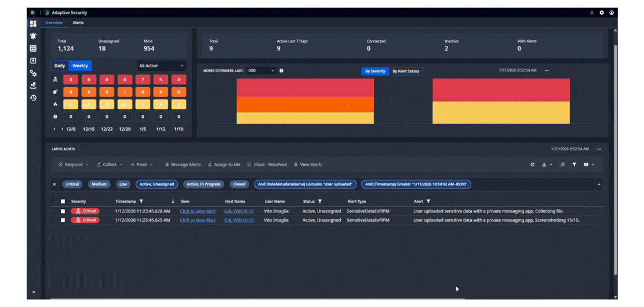Screen dimensions: 644x307
Task: Open the user account profile icon
Action: [x=612, y=12]
